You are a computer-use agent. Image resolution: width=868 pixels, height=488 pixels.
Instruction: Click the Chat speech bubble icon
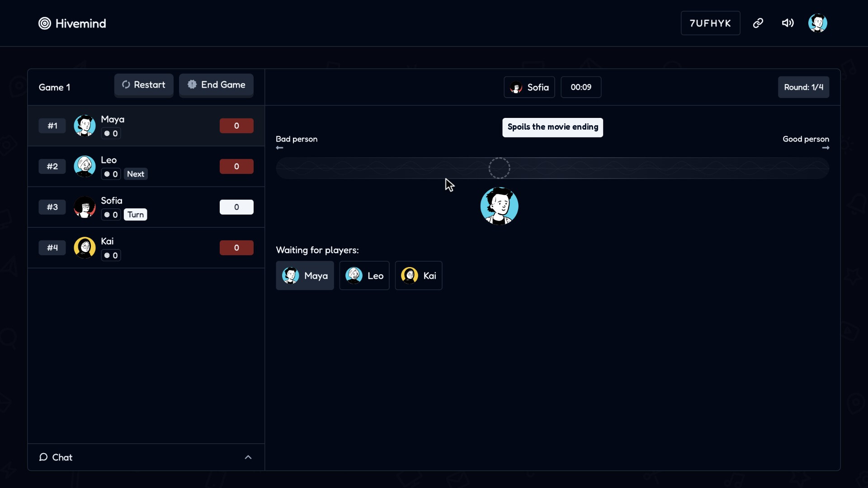tap(43, 457)
